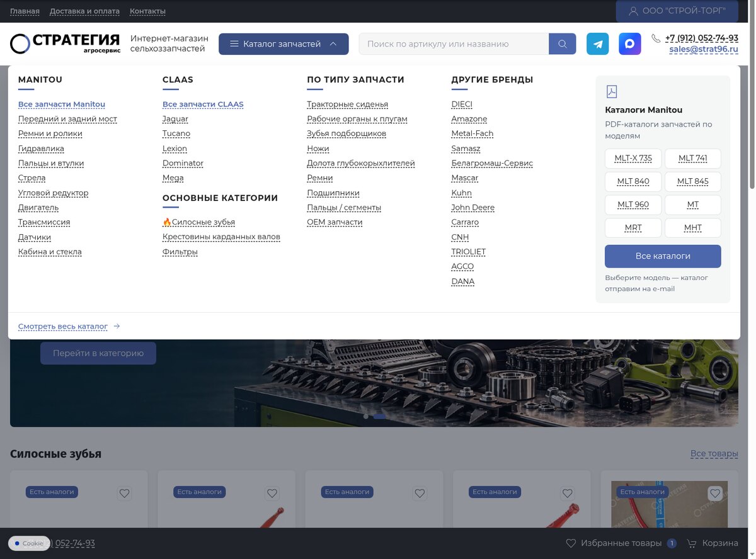Click the phone handset icon in header
Viewport: 756px width, 559px height.
[656, 38]
